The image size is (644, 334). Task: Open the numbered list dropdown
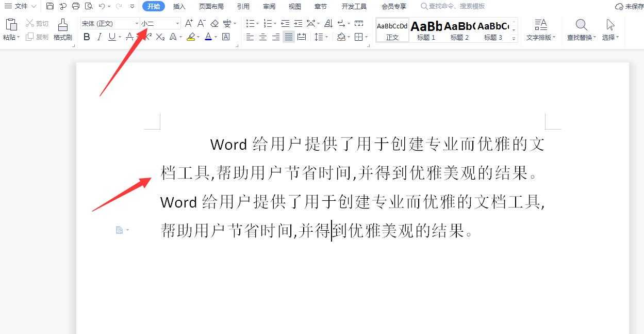click(x=275, y=24)
